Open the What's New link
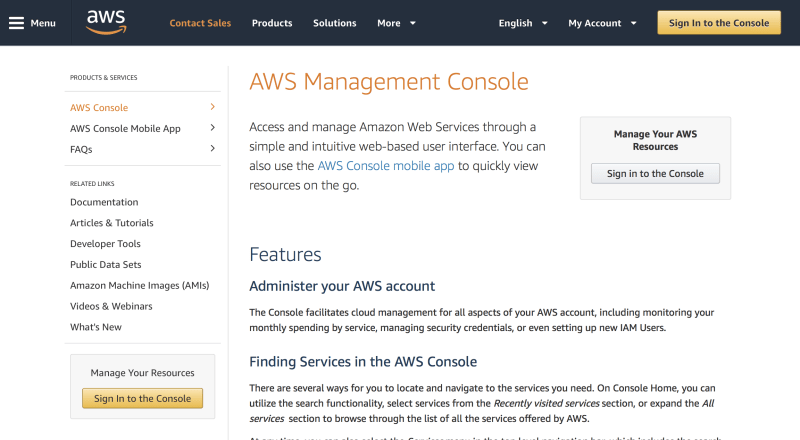Viewport: 800px width, 440px height. coord(96,327)
